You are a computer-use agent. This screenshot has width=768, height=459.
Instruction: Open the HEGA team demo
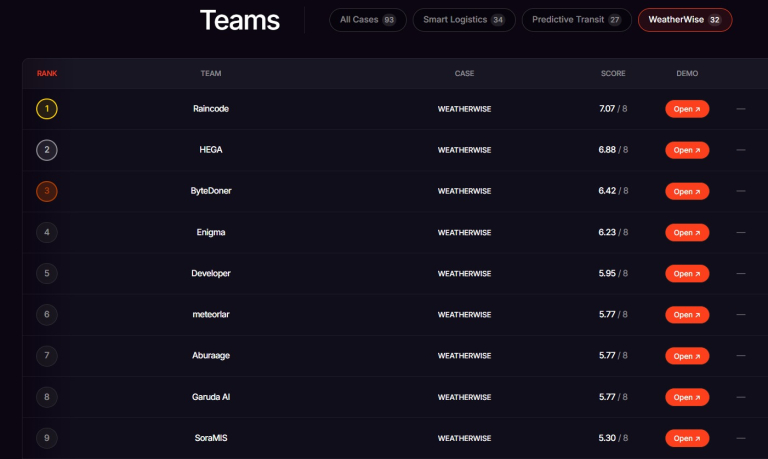[687, 150]
